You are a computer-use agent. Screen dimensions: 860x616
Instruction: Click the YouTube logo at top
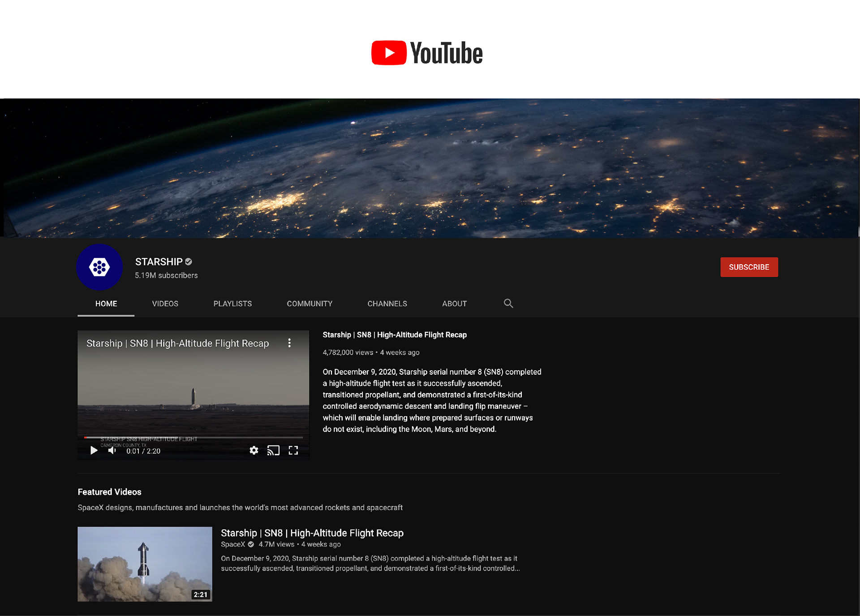point(427,53)
